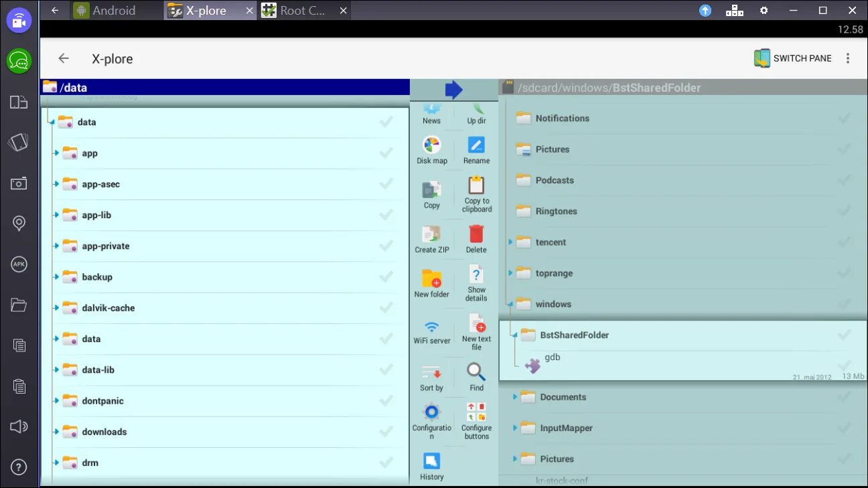Screen dimensions: 868x488
Task: Expand the tencent folder arrow
Action: click(510, 242)
